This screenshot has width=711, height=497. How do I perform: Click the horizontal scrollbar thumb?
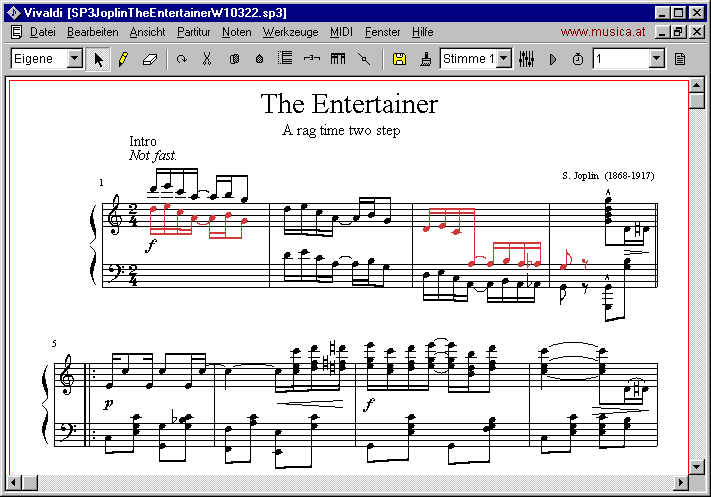pyautogui.click(x=30, y=482)
